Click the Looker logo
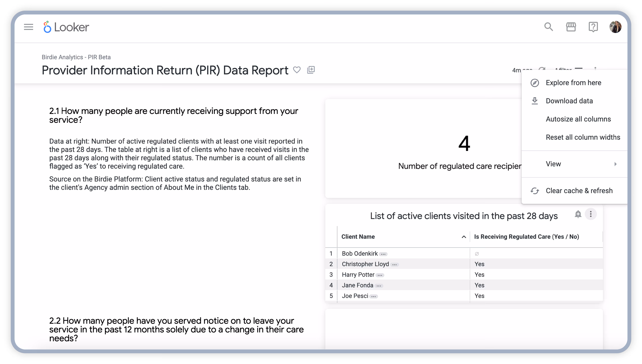The image size is (642, 364). tap(66, 27)
